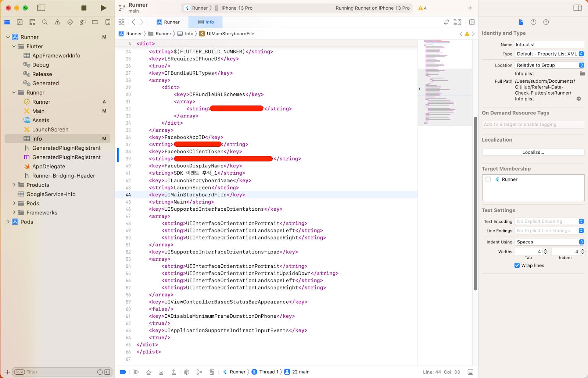Debug view hierarchy
The image size is (588, 378).
coord(187,372)
